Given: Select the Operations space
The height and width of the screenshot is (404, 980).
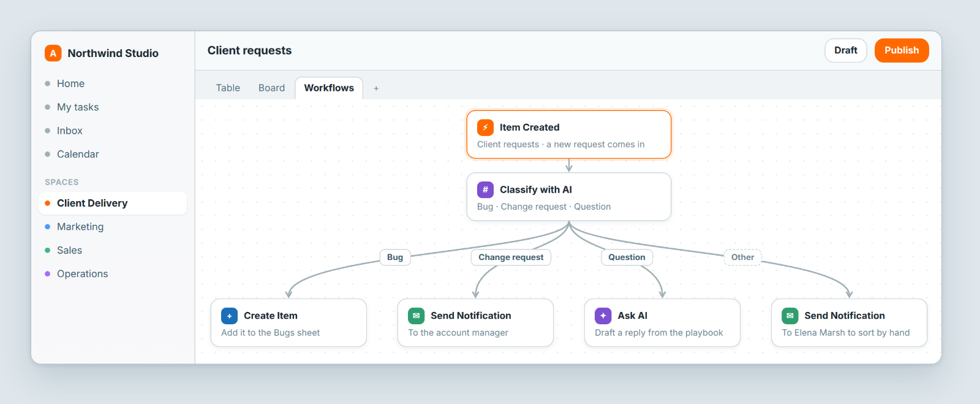Looking at the screenshot, I should [x=113, y=274].
